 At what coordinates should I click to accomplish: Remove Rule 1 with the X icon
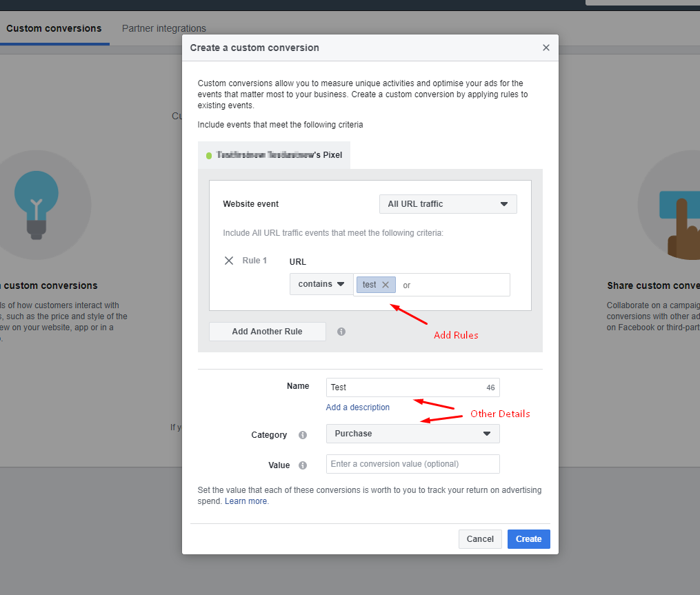pyautogui.click(x=229, y=261)
